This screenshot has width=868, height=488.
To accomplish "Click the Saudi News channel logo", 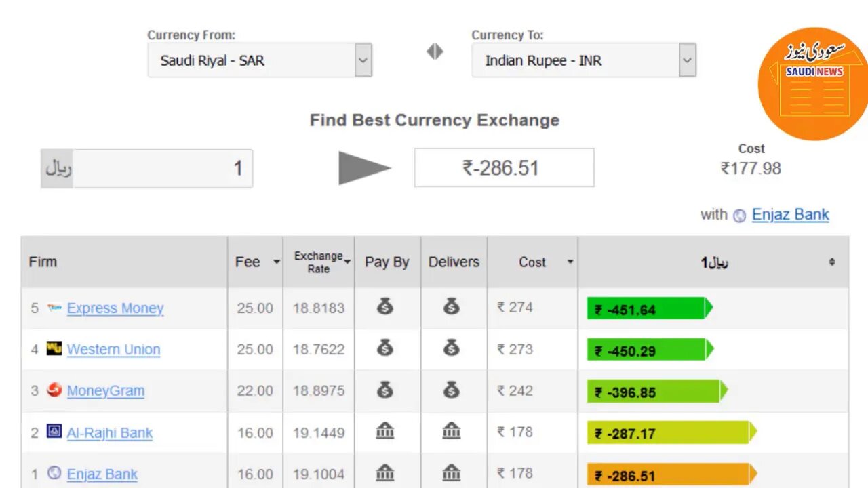I will pyautogui.click(x=814, y=83).
